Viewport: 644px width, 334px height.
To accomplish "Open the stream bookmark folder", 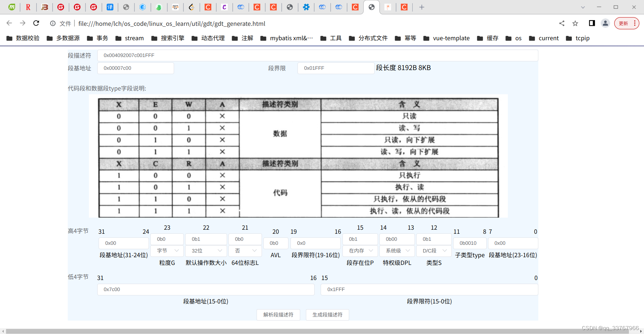I will [129, 38].
